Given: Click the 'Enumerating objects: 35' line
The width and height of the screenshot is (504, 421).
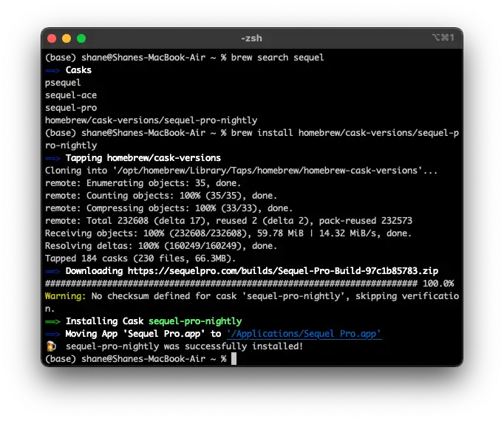Looking at the screenshot, I should 143,183.
